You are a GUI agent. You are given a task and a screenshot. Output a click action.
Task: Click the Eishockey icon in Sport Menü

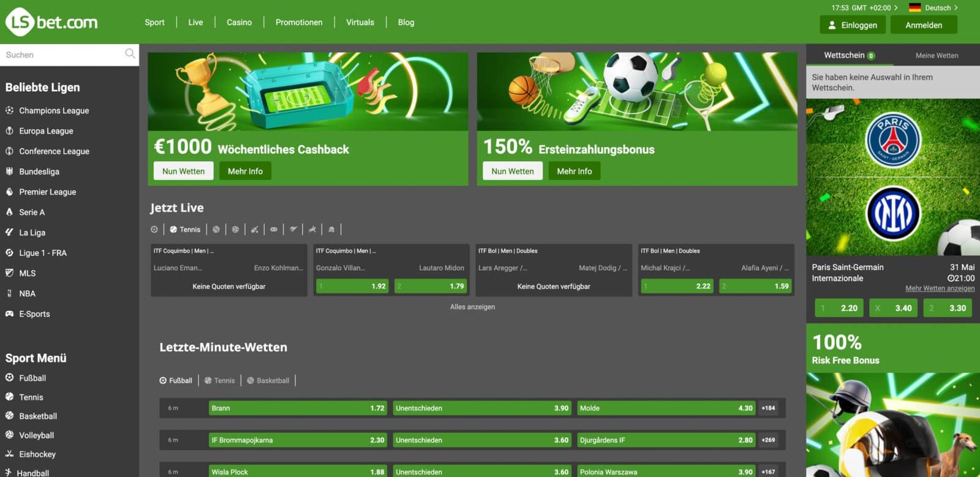(x=9, y=454)
